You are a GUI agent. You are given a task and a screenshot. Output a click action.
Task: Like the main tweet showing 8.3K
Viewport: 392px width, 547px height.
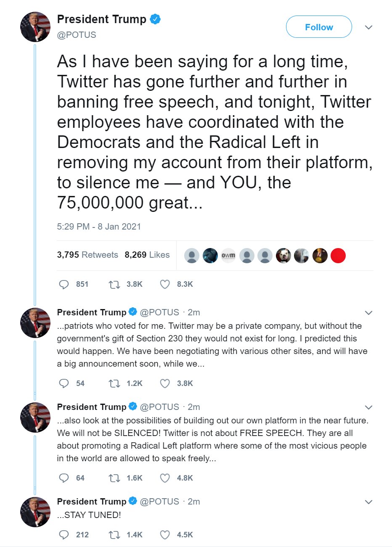pyautogui.click(x=165, y=285)
